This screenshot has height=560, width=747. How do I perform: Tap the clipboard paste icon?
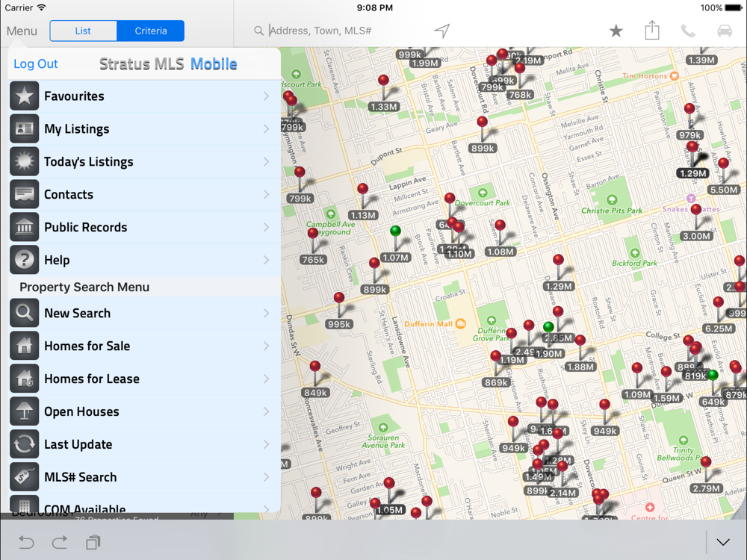pyautogui.click(x=93, y=542)
